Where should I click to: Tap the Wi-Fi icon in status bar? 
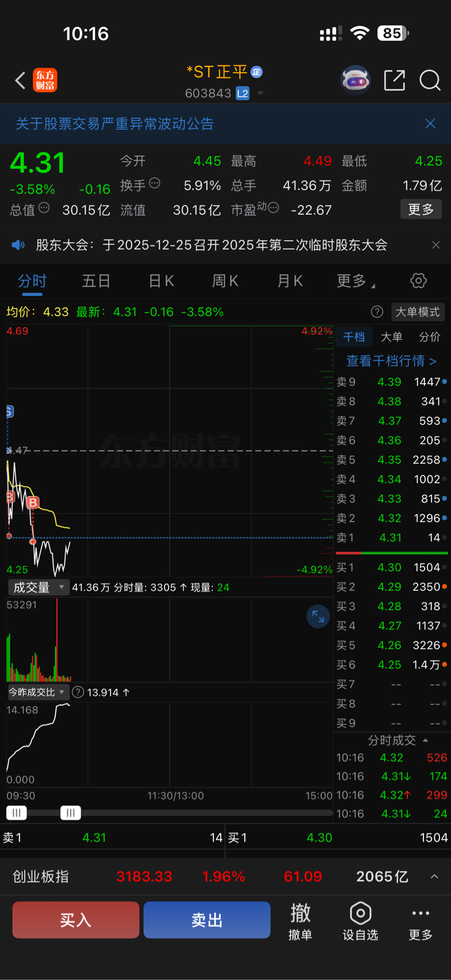click(x=359, y=33)
